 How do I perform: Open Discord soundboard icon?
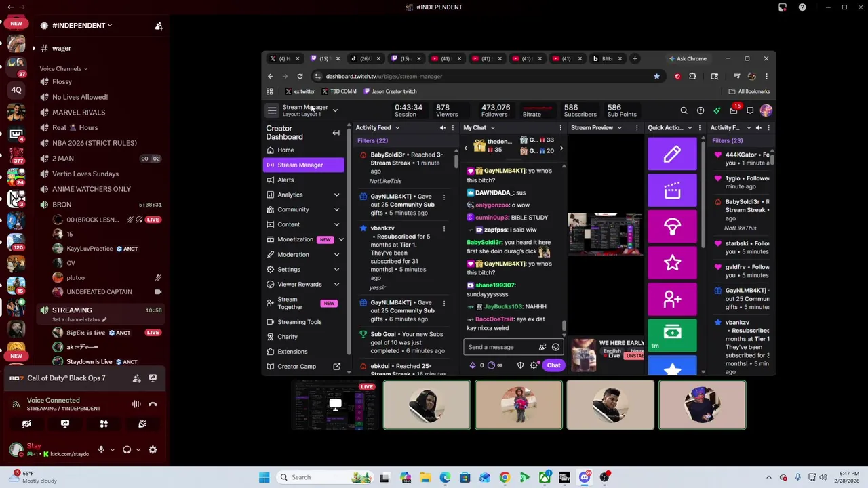click(142, 424)
